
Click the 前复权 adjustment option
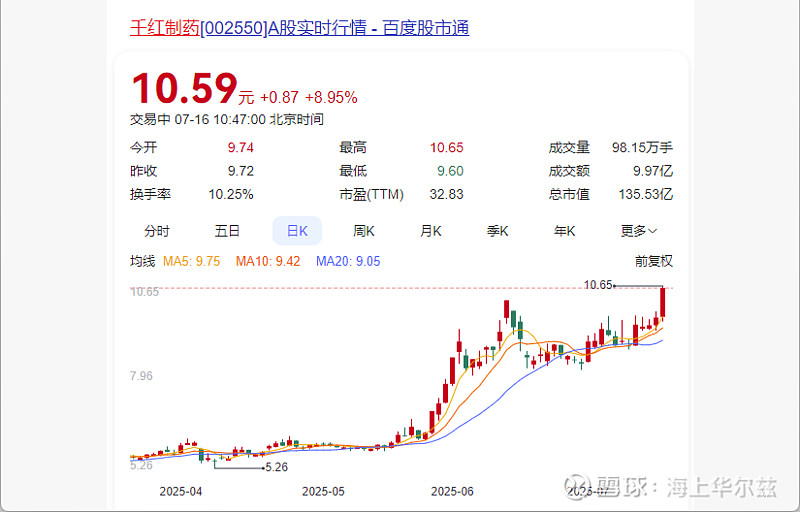click(x=654, y=261)
